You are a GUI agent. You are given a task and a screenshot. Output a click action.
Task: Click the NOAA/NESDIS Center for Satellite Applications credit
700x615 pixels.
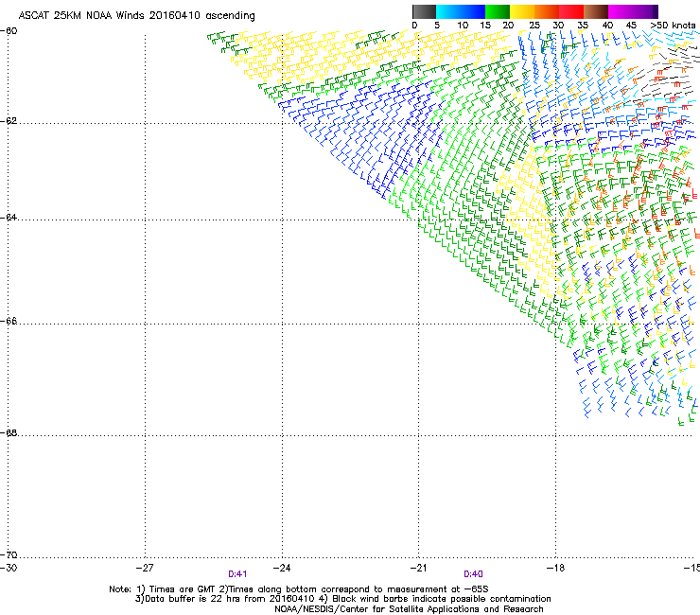tap(409, 609)
